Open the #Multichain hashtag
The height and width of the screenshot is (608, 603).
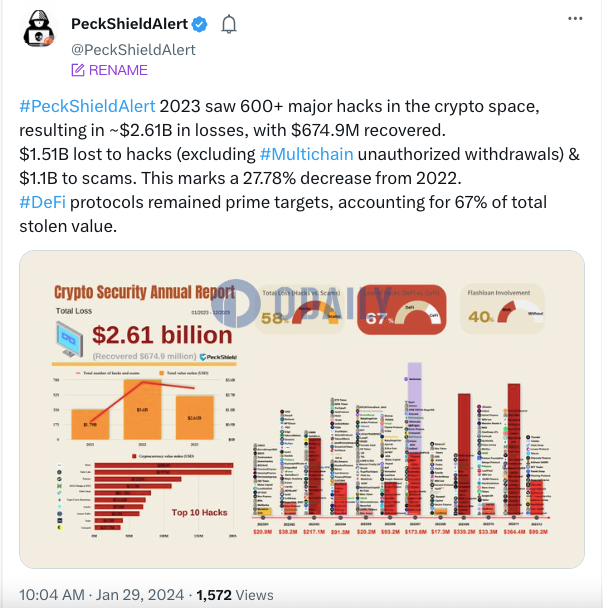click(x=306, y=154)
